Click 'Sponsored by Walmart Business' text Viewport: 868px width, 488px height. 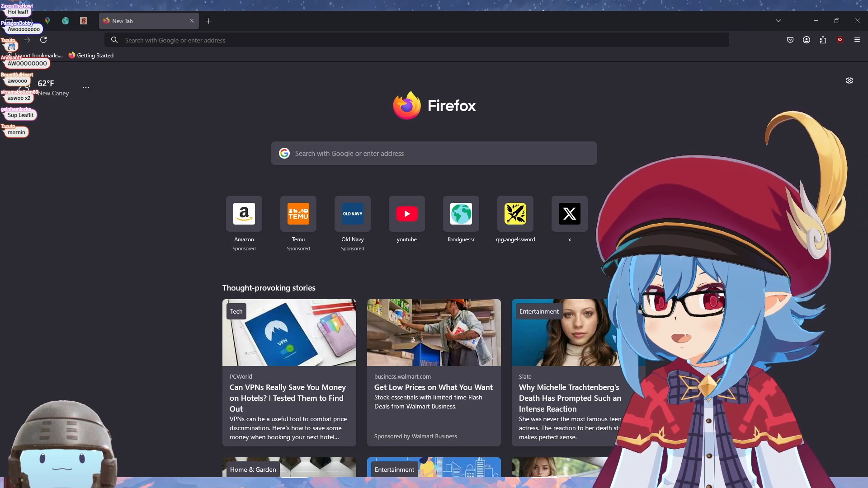coord(415,436)
